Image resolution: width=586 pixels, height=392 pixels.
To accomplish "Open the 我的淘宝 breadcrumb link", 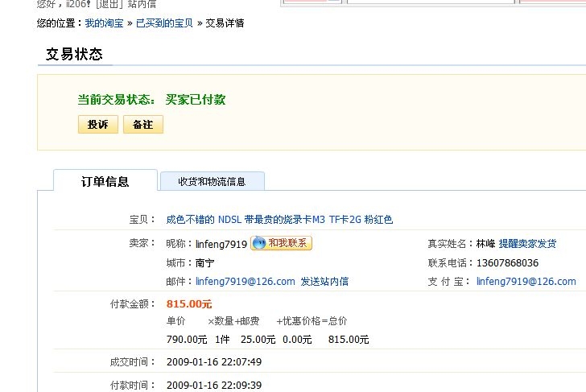I will [x=105, y=23].
